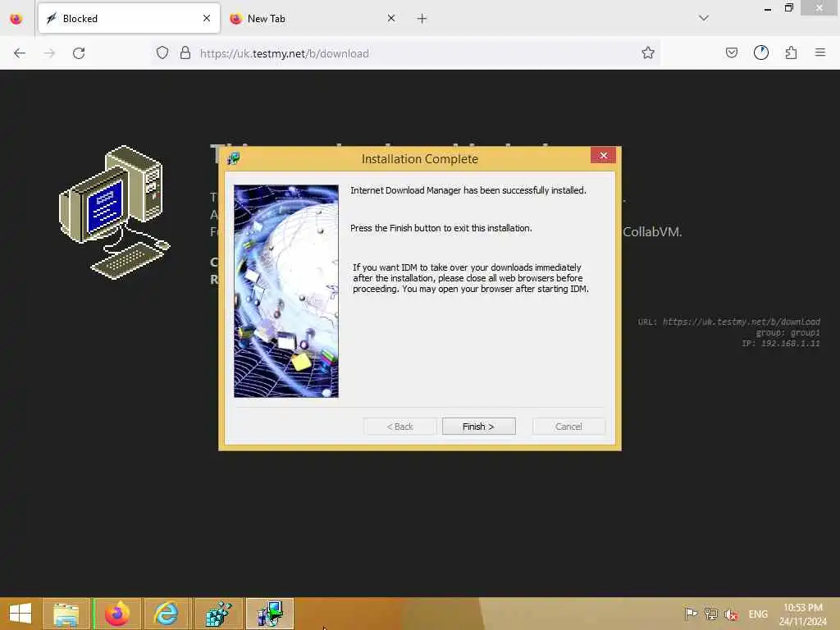Click the blue cubes taskbar icon
The height and width of the screenshot is (630, 840).
click(218, 614)
